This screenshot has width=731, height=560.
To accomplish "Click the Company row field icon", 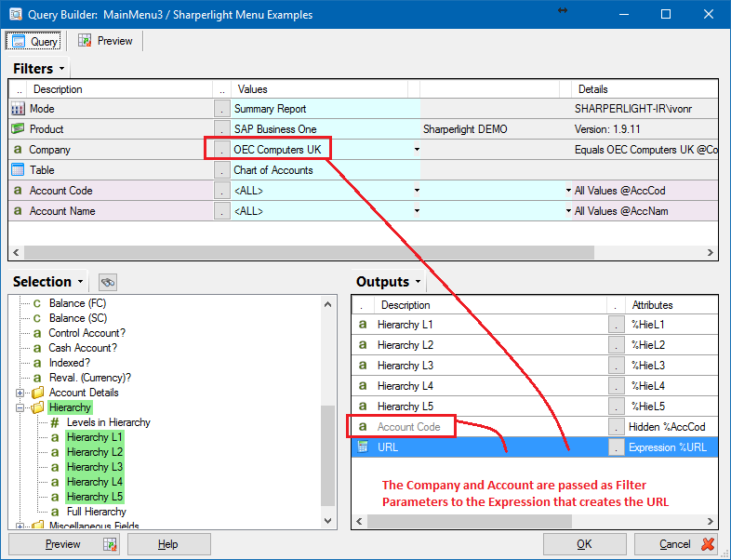I will (18, 150).
